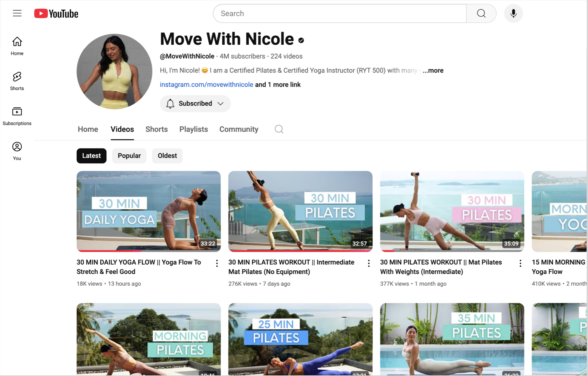Select the Latest sort chip

91,156
